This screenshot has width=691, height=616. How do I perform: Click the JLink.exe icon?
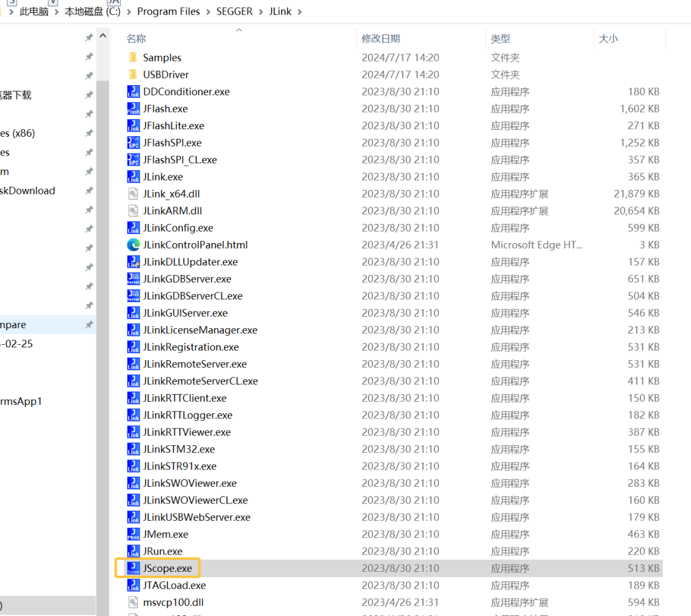pyautogui.click(x=133, y=177)
